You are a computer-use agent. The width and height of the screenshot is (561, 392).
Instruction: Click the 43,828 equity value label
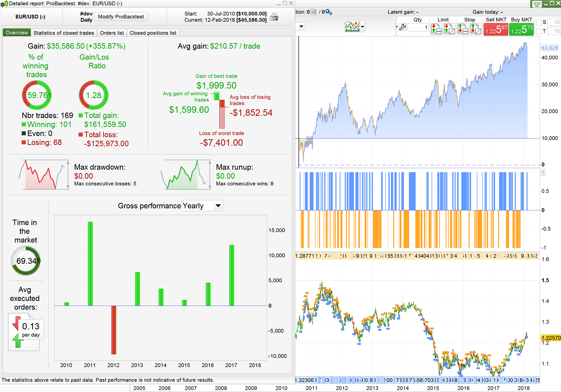tap(550, 48)
